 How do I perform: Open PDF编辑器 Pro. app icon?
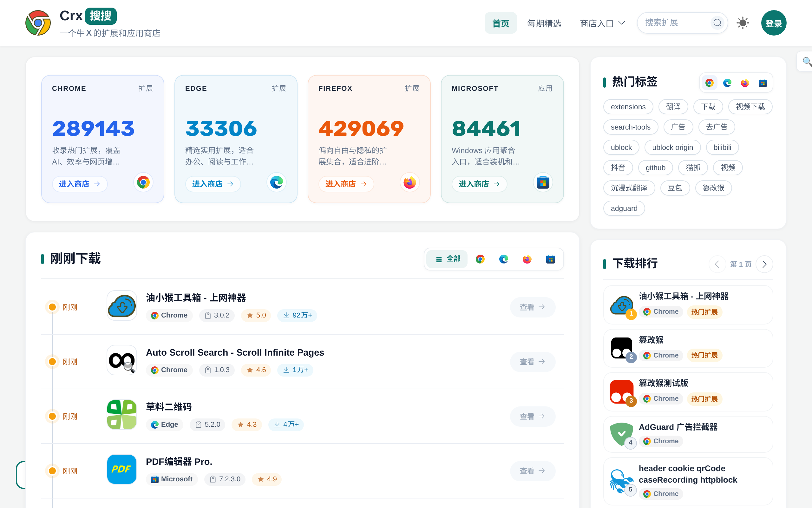pos(122,469)
